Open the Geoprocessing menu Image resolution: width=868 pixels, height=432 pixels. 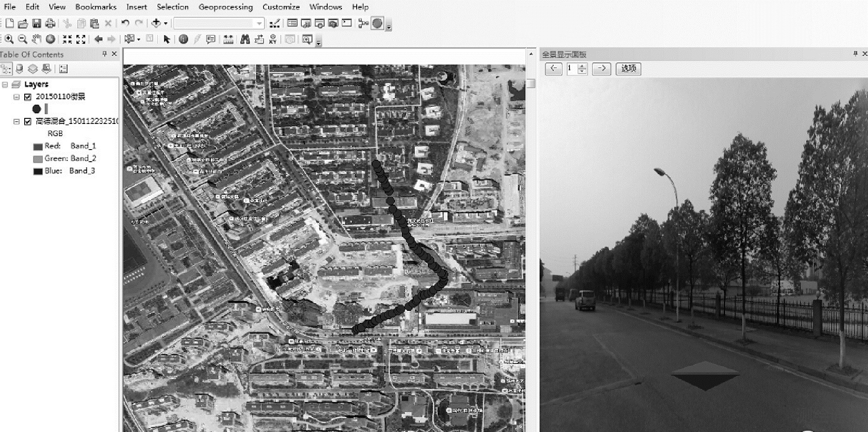click(225, 7)
